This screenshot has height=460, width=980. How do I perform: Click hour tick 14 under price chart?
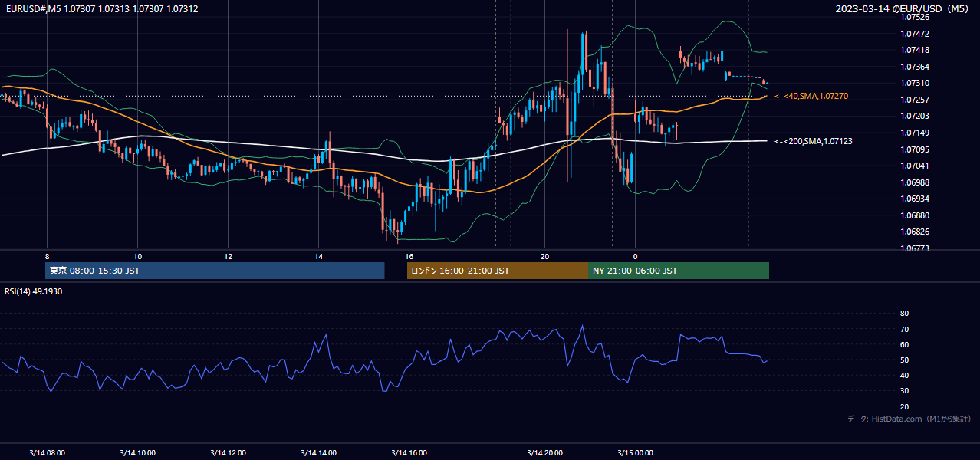pyautogui.click(x=319, y=256)
